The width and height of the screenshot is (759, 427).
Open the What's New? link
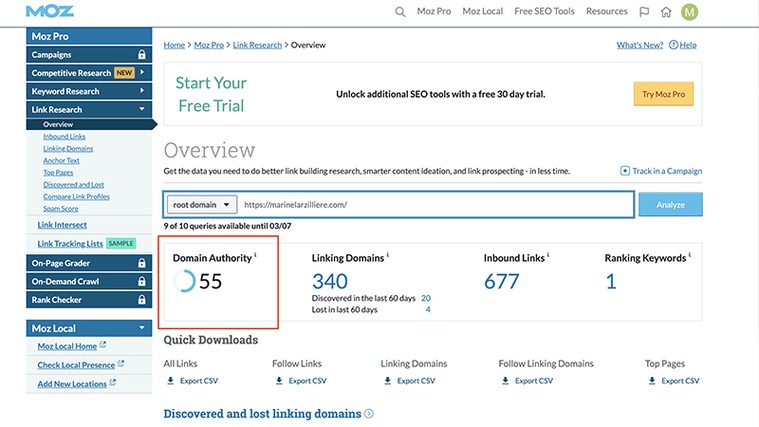[x=639, y=45]
